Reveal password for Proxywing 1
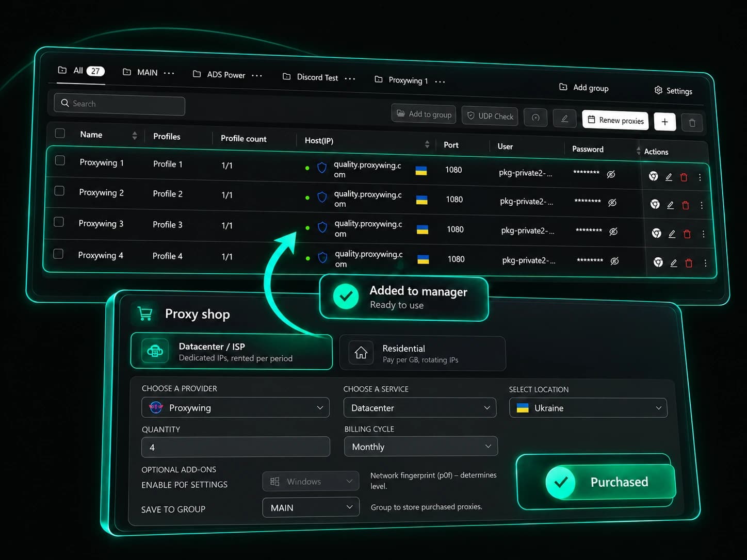The height and width of the screenshot is (560, 747). (x=611, y=174)
